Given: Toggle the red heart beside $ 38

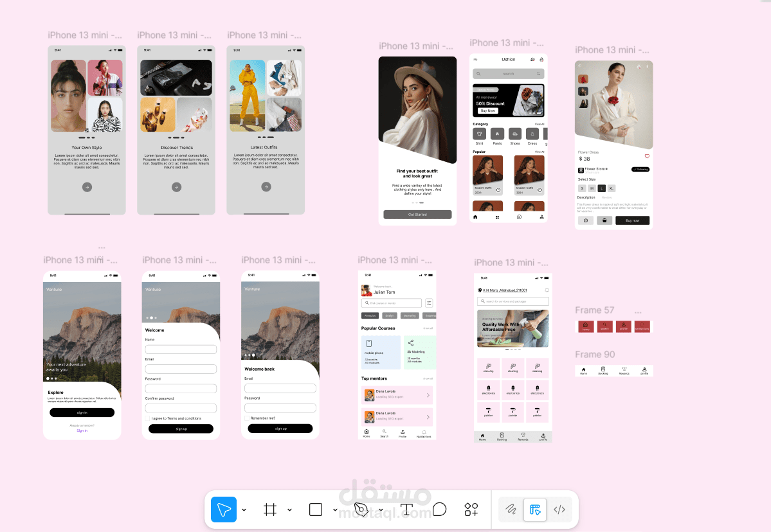Looking at the screenshot, I should click(x=647, y=156).
